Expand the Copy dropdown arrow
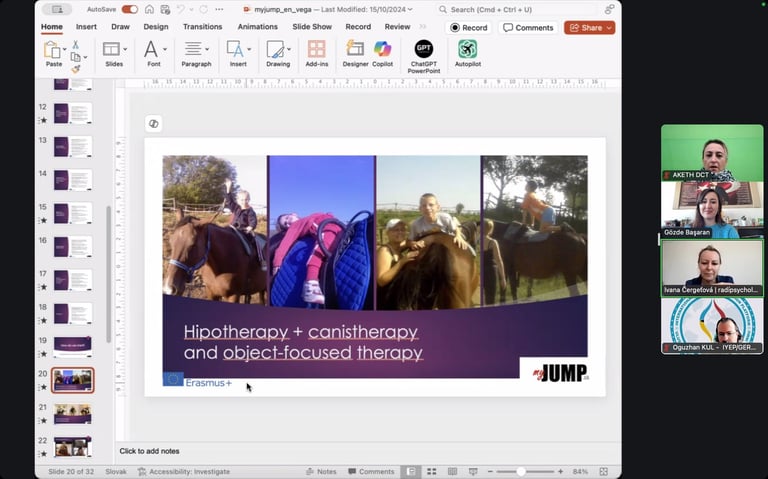768x479 pixels. pyautogui.click(x=85, y=57)
